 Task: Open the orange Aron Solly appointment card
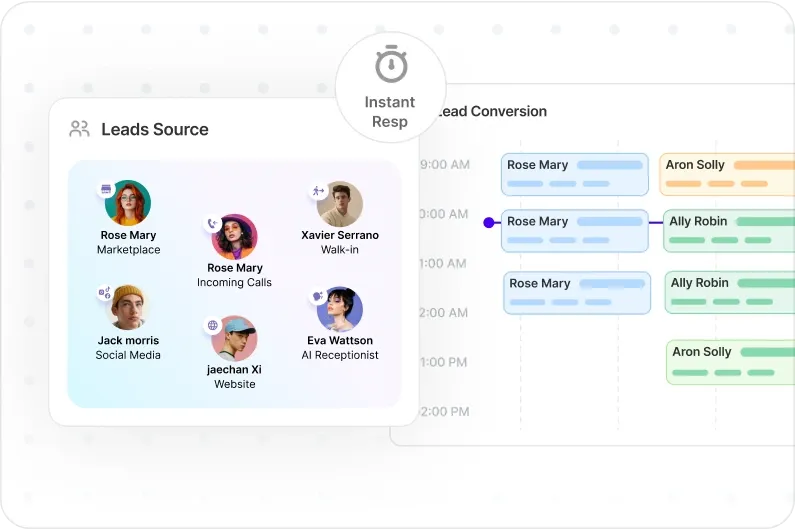tap(727, 174)
